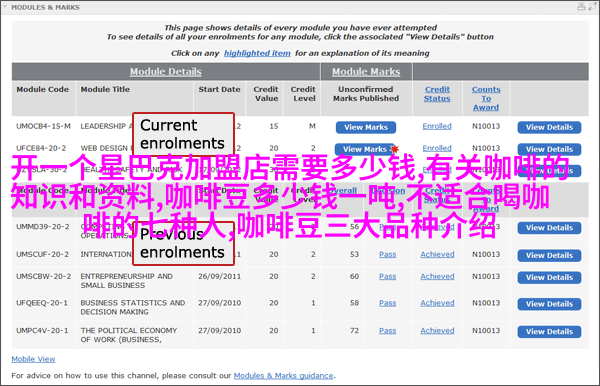Click start date 27/09/2010 in UFQEEQ-20-1 row
The image size is (600, 386).
219,303
